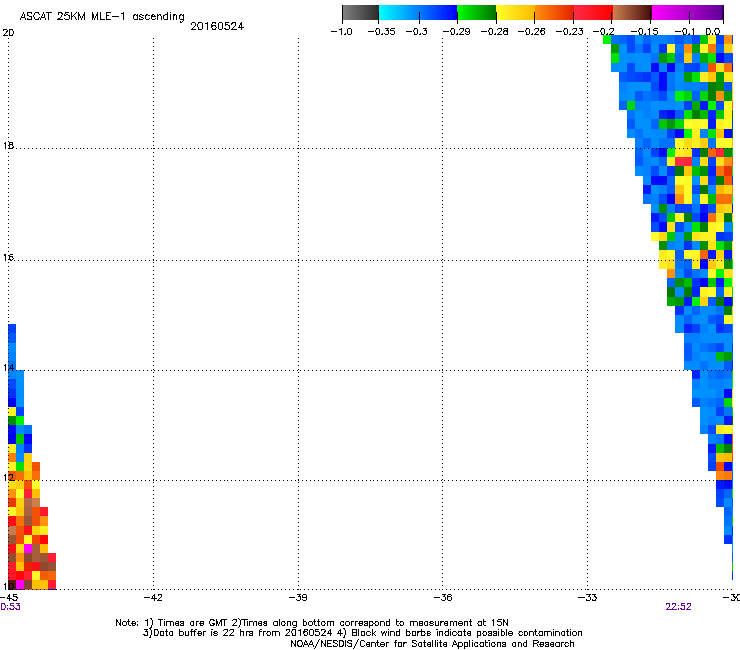Click the latitude label 14

point(8,367)
